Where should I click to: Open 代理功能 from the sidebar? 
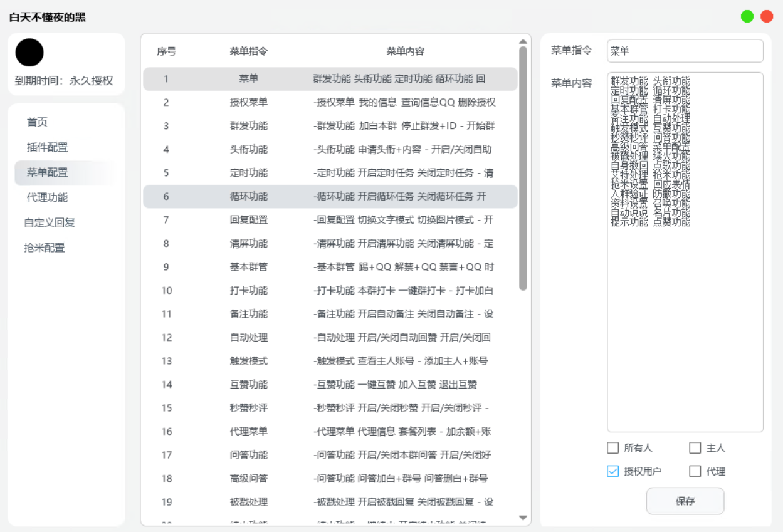click(x=48, y=197)
